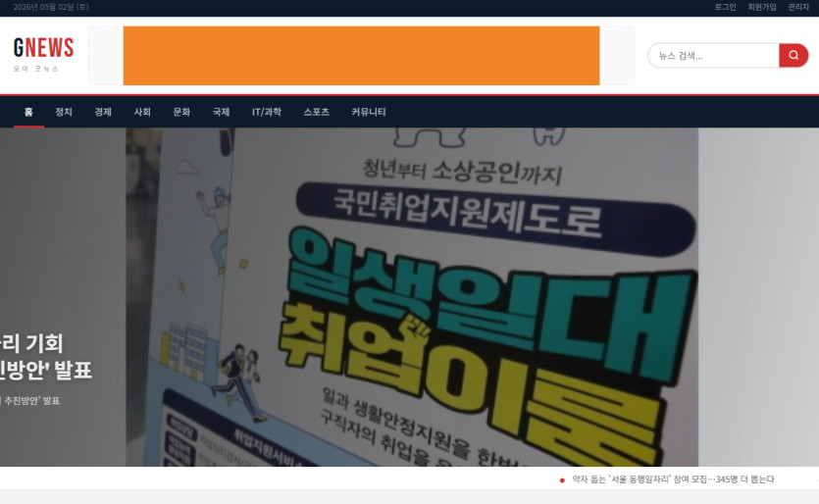819x504 pixels.
Task: Open the 국민취업지원제도 poster slide image
Action: 412,297
